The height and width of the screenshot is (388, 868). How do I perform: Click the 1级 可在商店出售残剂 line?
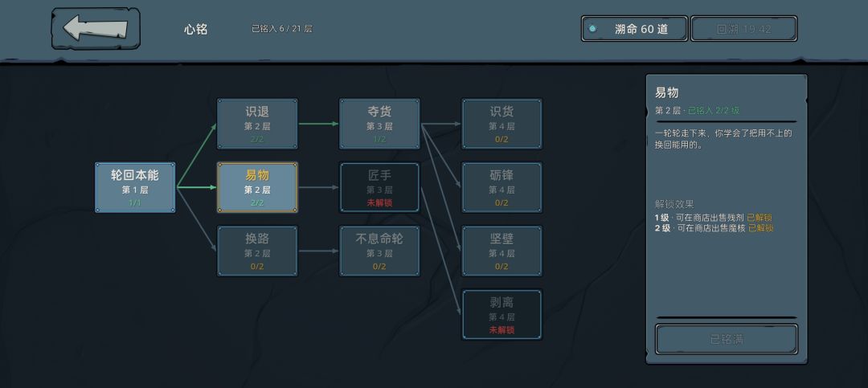(713, 218)
